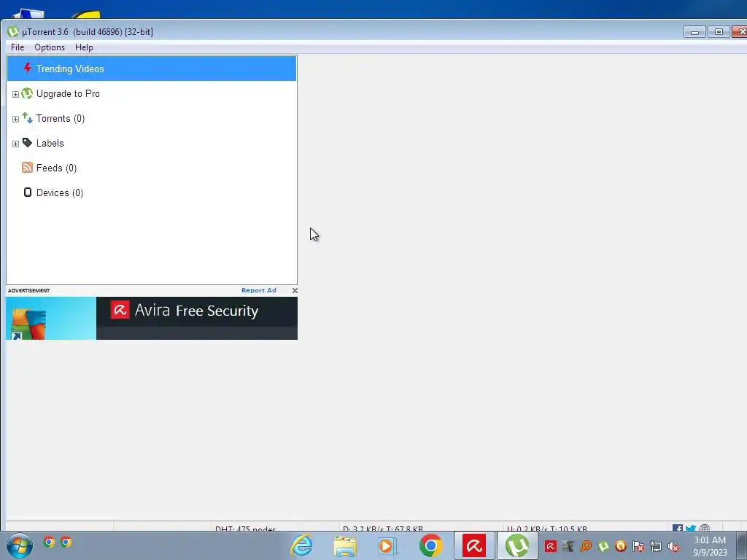Click the first small Chrome icon beside Start
The height and width of the screenshot is (560, 747).
[49, 542]
